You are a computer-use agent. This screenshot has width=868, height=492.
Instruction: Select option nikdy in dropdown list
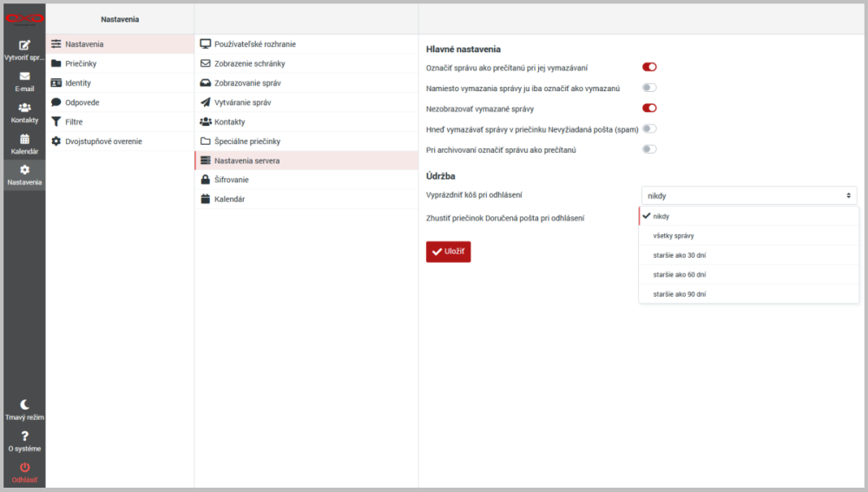749,216
